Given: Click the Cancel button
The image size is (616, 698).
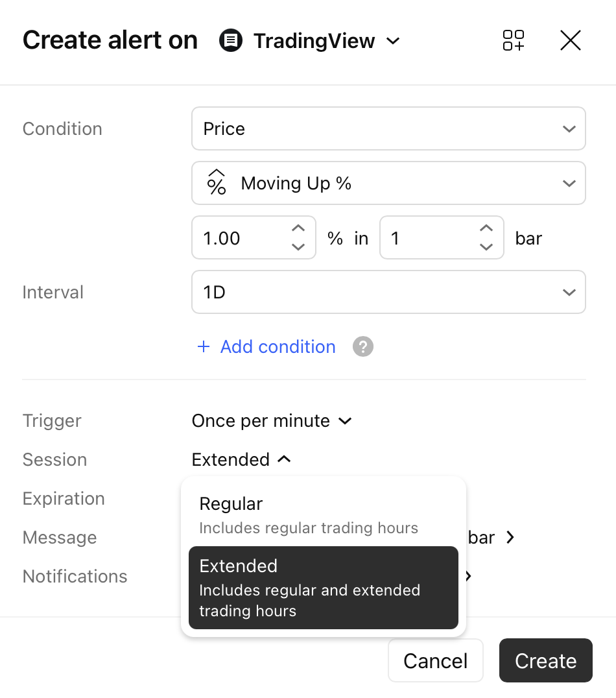Looking at the screenshot, I should 435,660.
